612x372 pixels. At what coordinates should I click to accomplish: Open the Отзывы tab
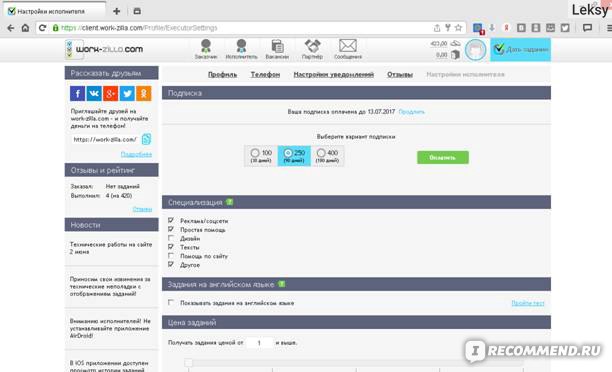[400, 74]
